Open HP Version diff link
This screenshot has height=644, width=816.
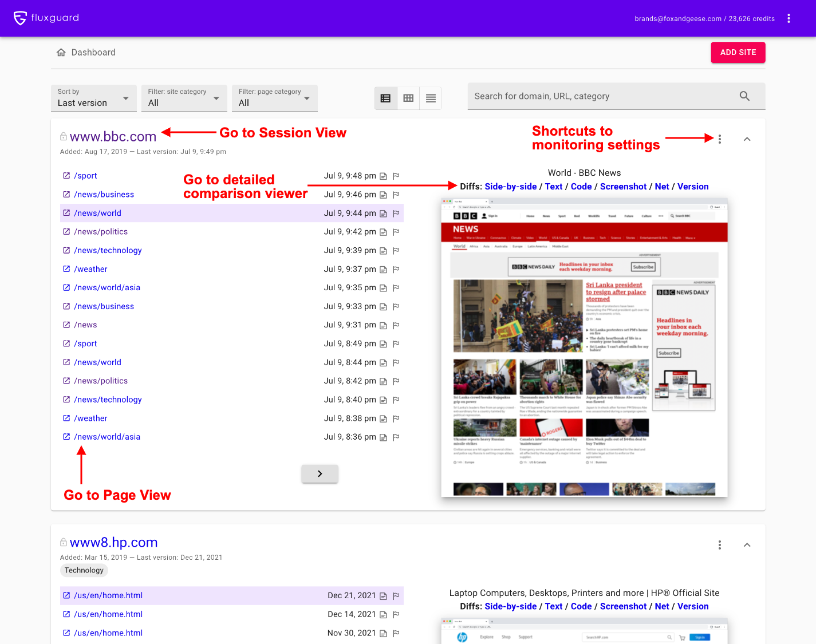coord(693,606)
